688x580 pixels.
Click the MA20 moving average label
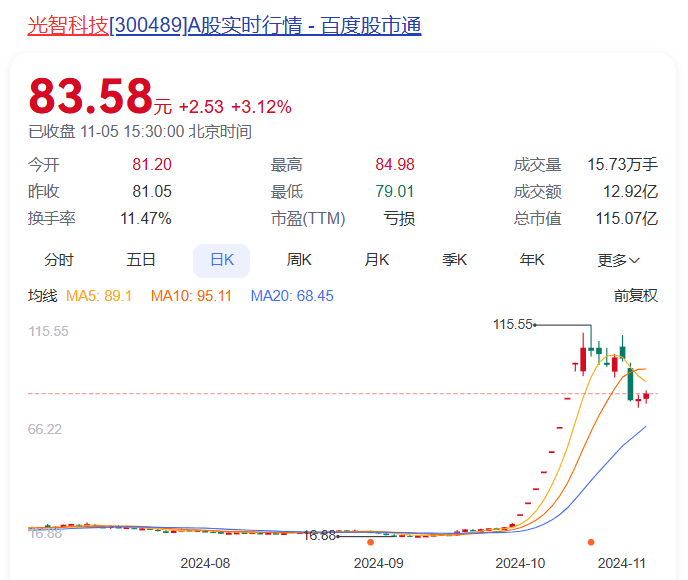[292, 296]
